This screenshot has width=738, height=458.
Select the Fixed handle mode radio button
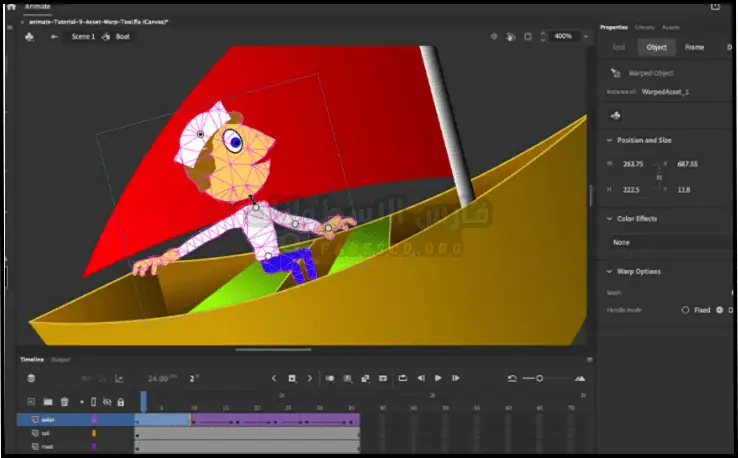click(x=686, y=310)
